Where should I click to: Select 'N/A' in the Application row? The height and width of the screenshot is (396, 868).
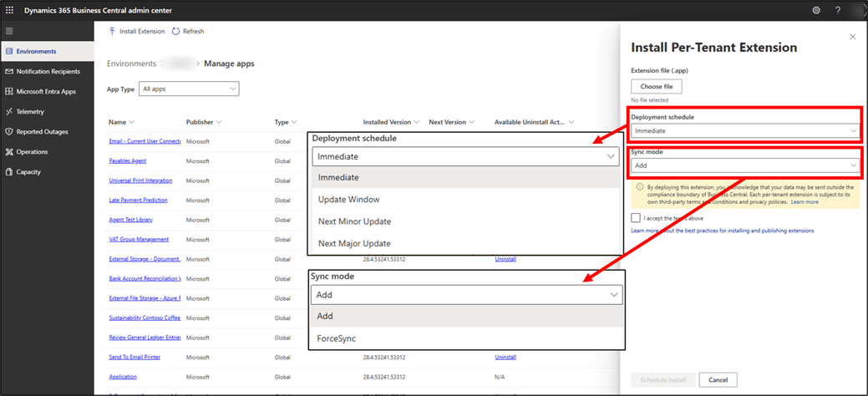tap(500, 377)
